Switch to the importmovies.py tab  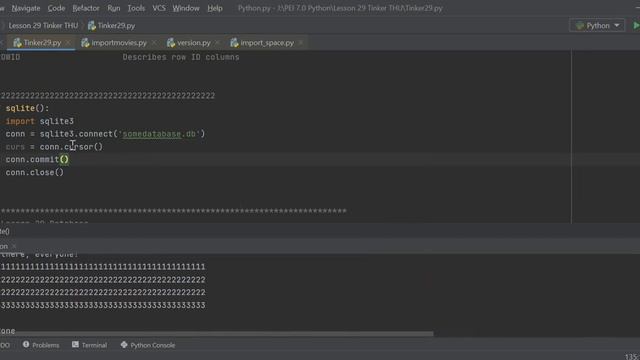(119, 43)
